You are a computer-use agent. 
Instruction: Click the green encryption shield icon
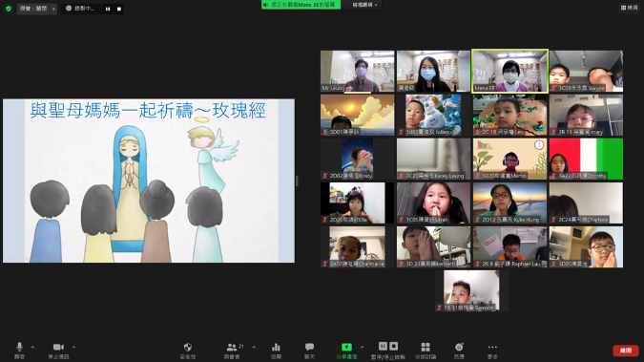(9, 9)
